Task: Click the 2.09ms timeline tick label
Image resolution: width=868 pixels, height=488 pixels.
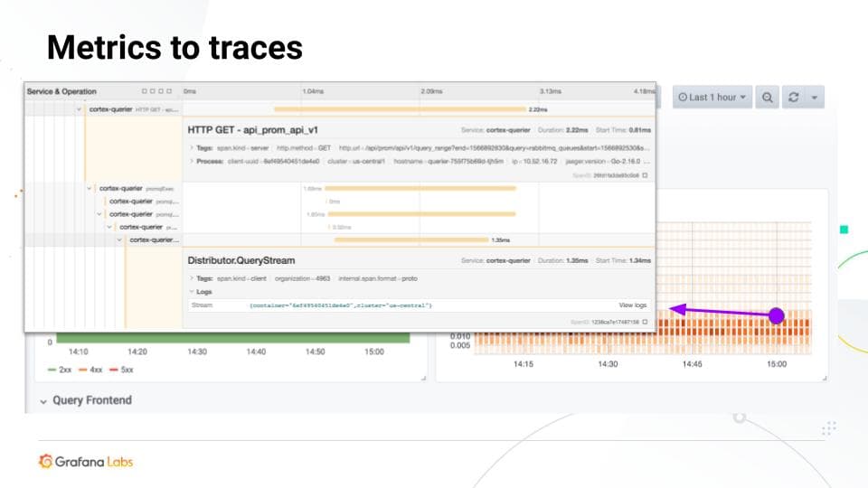Action: [431, 91]
